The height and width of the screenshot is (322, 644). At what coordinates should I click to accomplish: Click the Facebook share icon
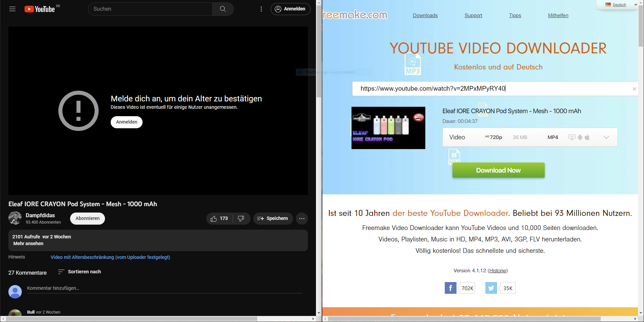pos(450,288)
